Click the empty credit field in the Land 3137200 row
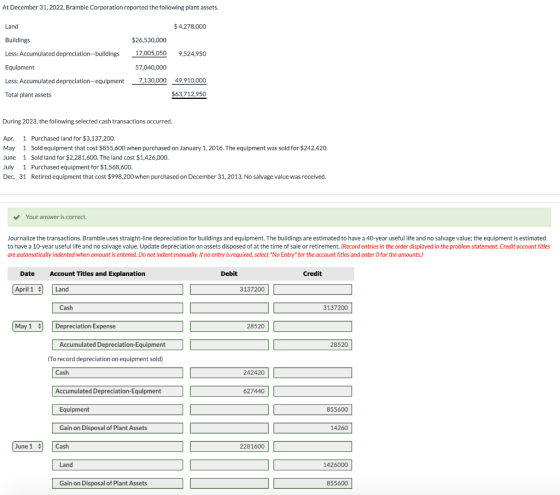 [x=312, y=289]
